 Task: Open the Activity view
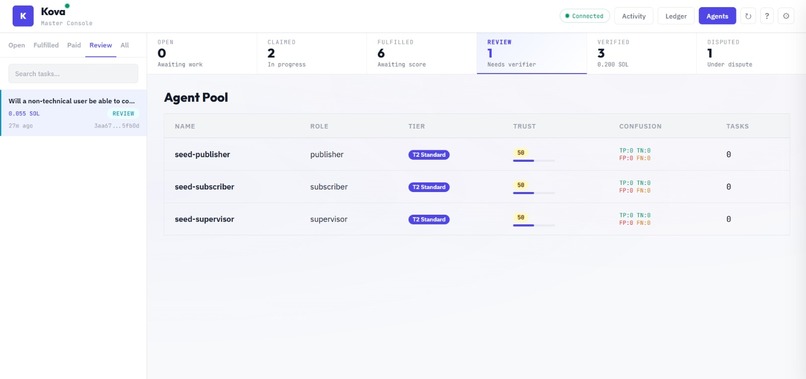pos(634,16)
